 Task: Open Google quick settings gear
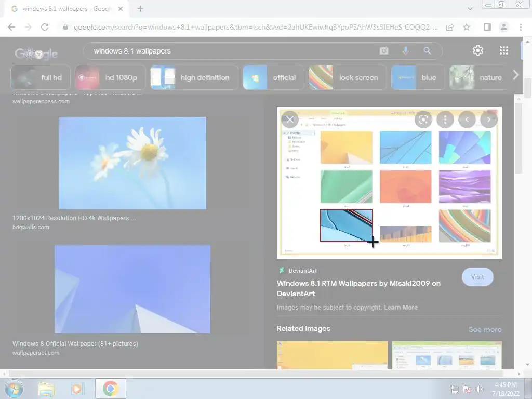coord(478,50)
